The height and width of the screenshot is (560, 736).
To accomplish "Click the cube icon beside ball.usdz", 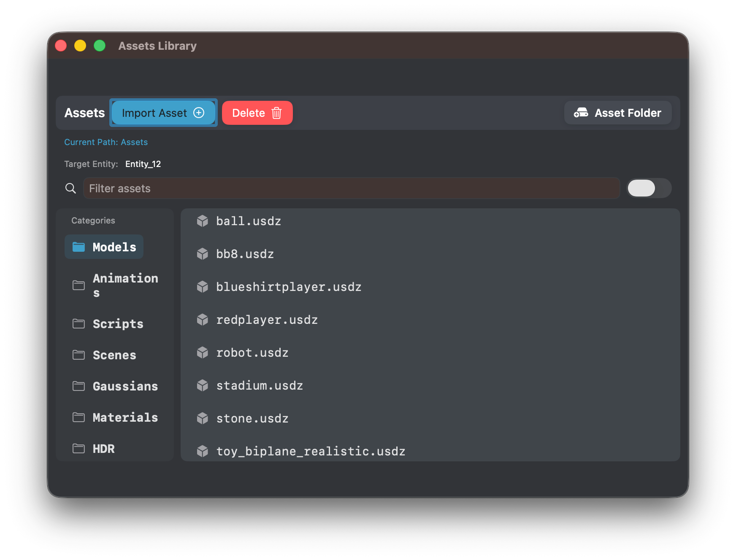I will pos(203,221).
